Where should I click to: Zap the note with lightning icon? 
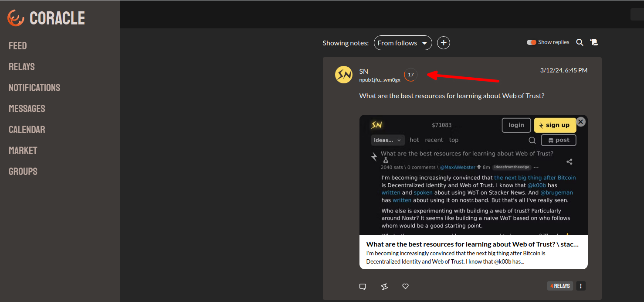[384, 286]
